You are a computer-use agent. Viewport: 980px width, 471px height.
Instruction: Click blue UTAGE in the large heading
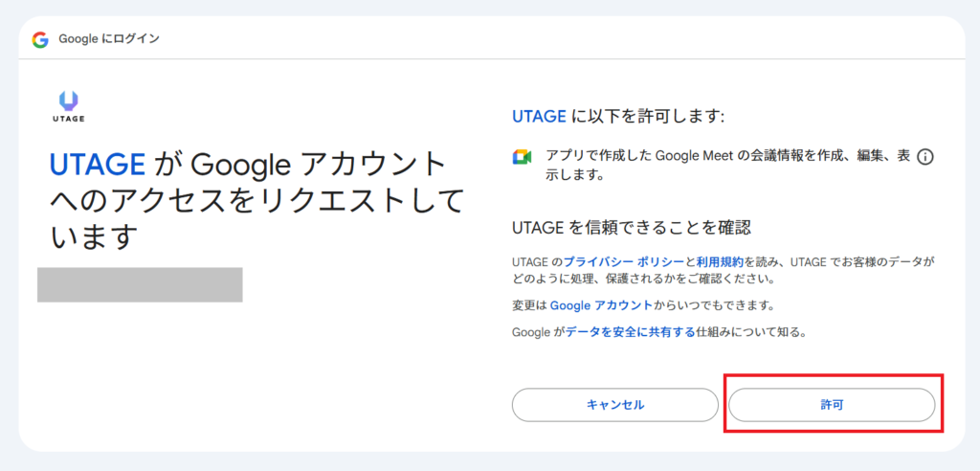click(97, 165)
